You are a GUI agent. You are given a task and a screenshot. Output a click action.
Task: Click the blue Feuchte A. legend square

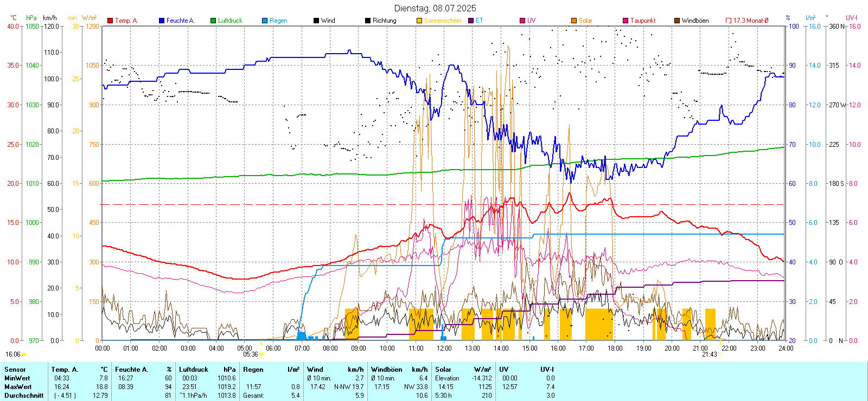point(162,21)
